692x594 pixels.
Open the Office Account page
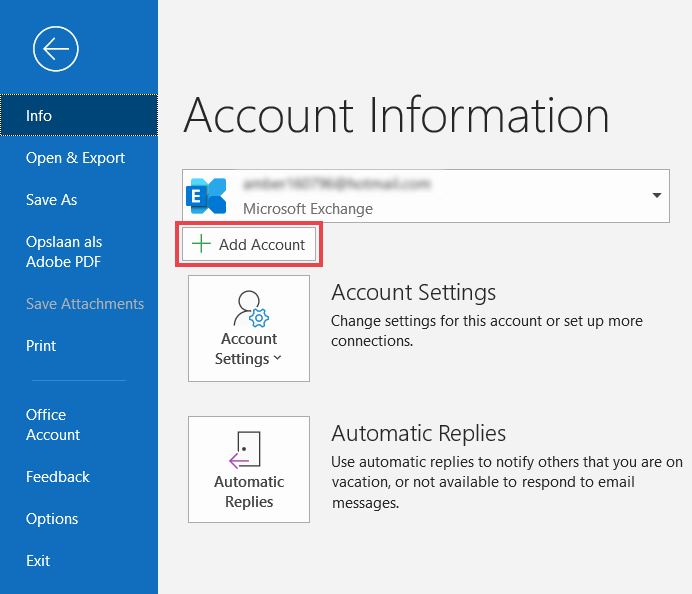tap(53, 425)
